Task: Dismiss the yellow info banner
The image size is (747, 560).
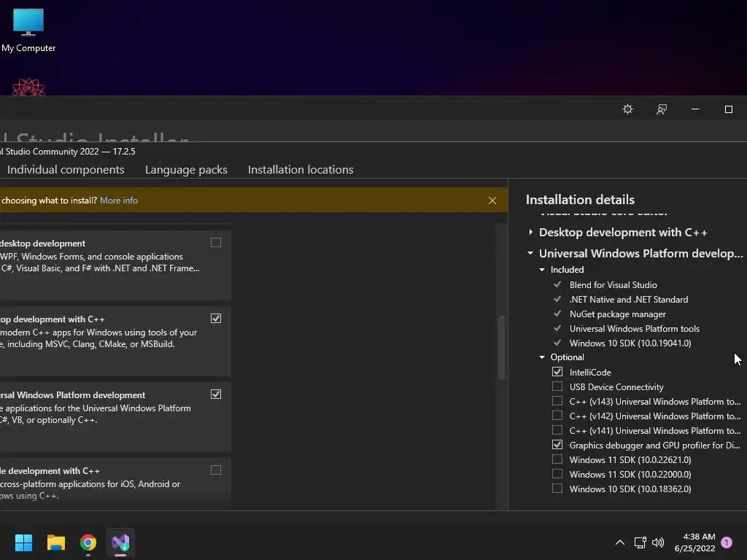Action: 492,201
